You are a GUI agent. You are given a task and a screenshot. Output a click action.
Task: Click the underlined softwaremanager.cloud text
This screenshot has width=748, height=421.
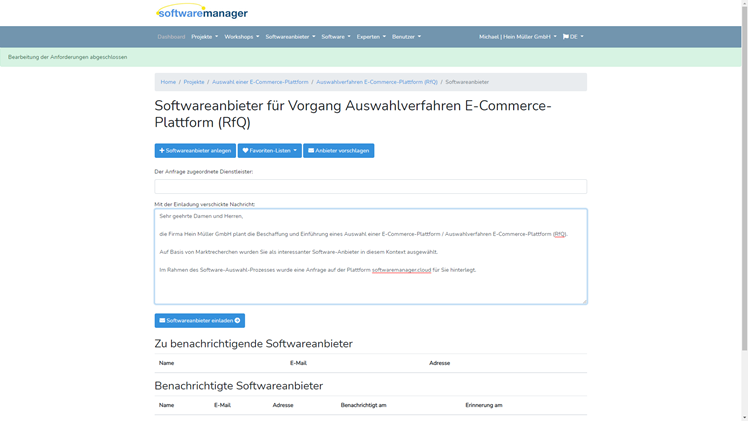[x=401, y=270]
